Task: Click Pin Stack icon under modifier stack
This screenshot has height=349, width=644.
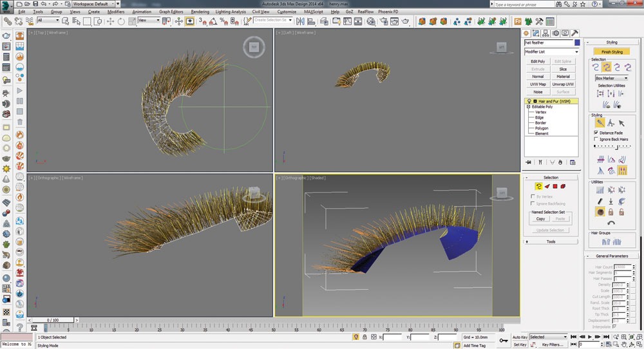Action: click(529, 162)
